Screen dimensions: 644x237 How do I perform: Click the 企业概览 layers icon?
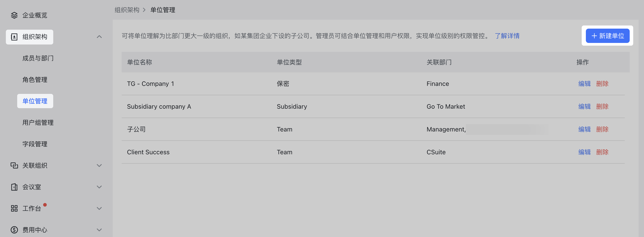[14, 15]
